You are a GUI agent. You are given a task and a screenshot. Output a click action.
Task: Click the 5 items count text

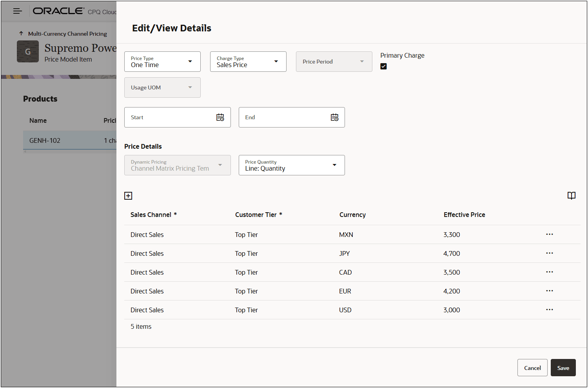(141, 326)
